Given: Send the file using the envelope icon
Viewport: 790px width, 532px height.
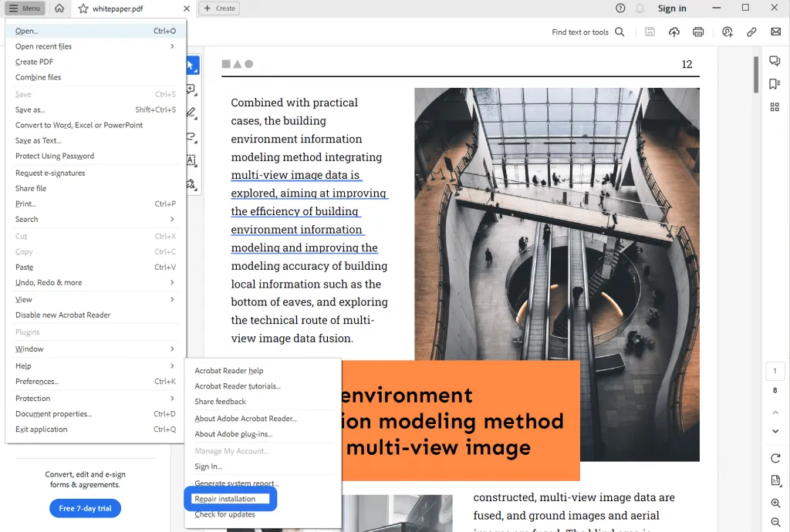Looking at the screenshot, I should [775, 32].
